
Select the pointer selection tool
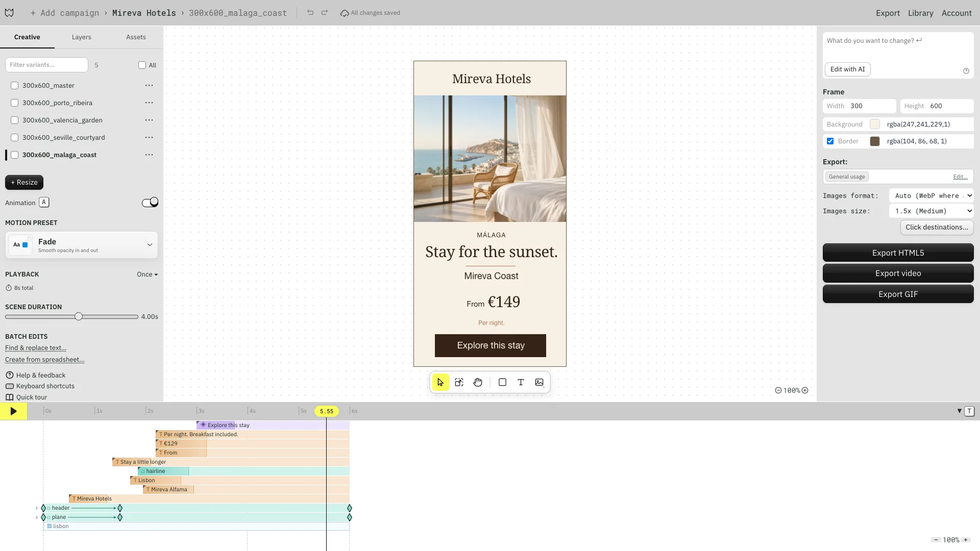click(x=440, y=382)
